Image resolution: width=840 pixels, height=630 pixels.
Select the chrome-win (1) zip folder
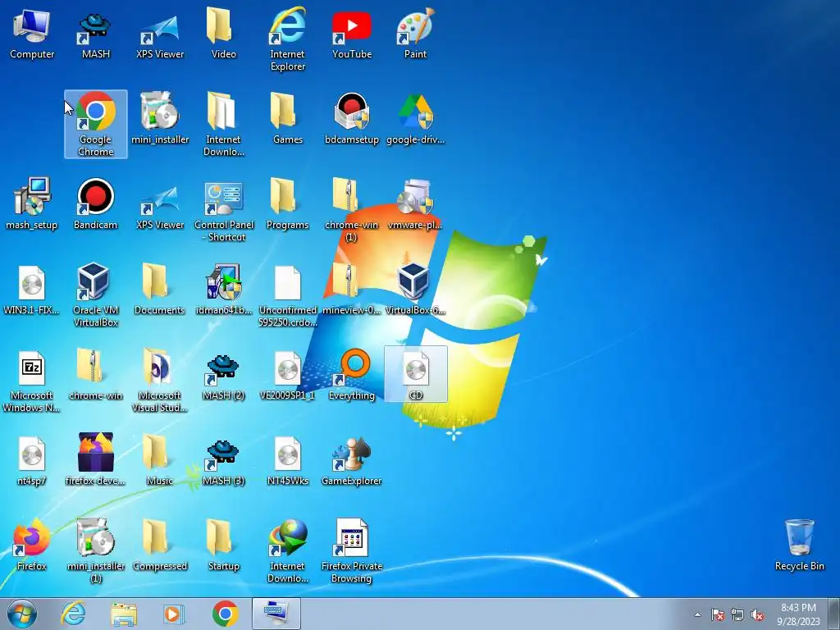pyautogui.click(x=351, y=210)
